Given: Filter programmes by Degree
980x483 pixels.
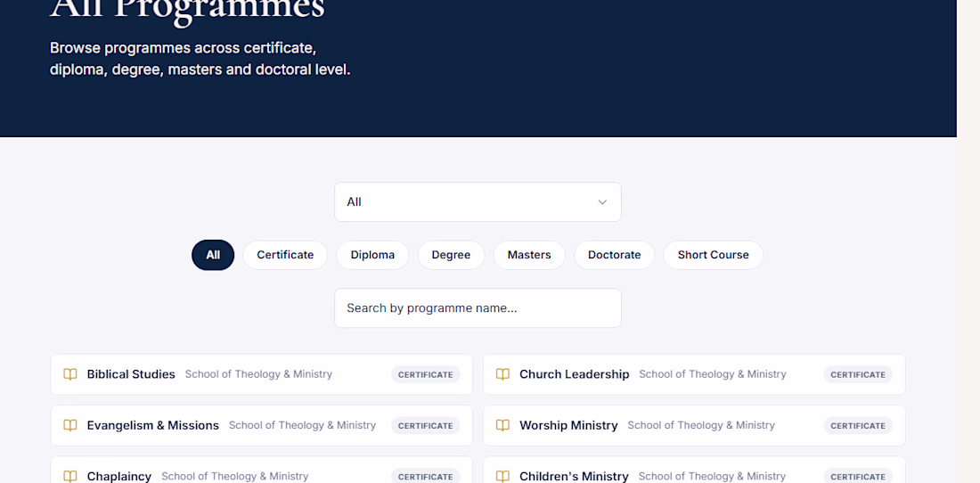Looking at the screenshot, I should 451,255.
